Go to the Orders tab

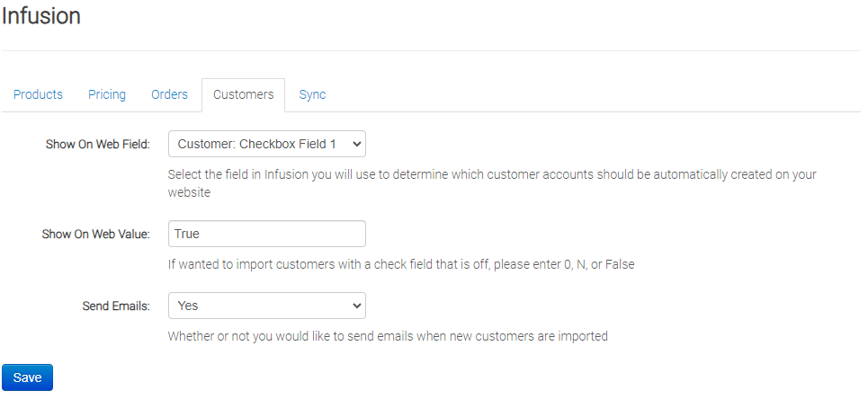pyautogui.click(x=169, y=94)
